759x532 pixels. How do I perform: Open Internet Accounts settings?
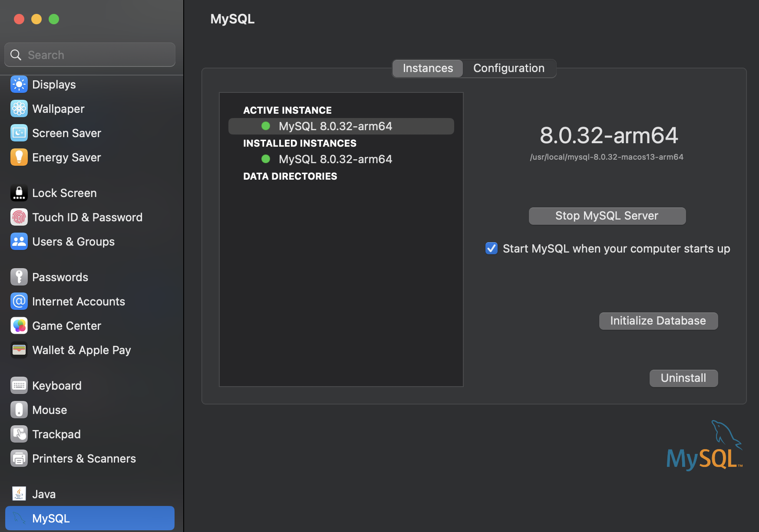78,301
